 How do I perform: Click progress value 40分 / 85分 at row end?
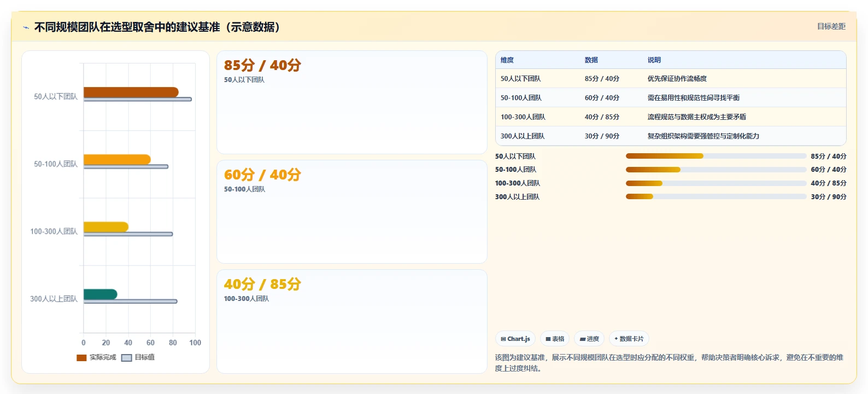(x=829, y=183)
